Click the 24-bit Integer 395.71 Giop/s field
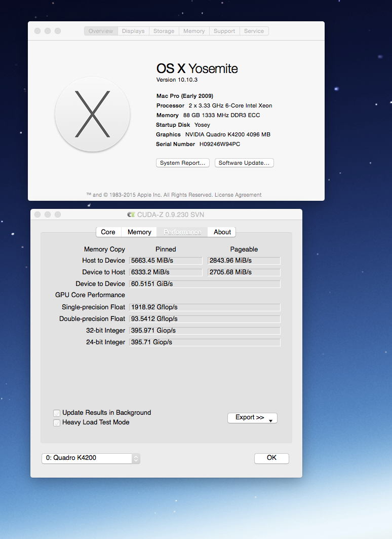This screenshot has width=392, height=539. [205, 342]
